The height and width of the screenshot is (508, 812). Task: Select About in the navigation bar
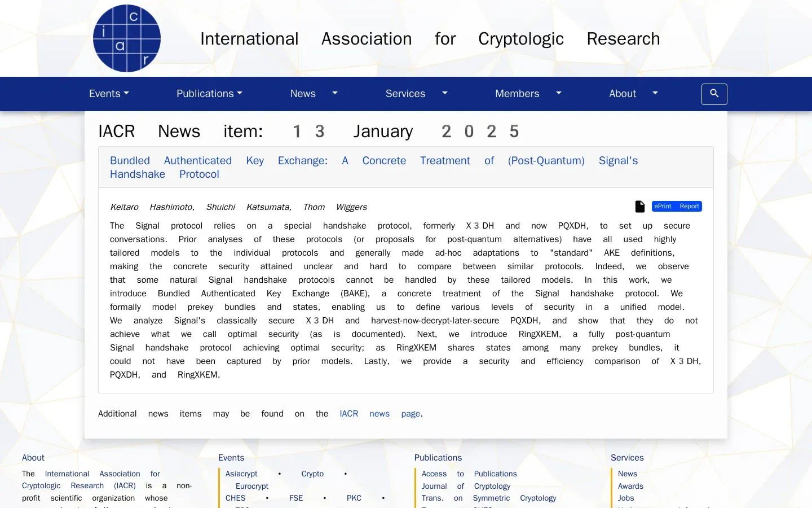[x=623, y=94]
